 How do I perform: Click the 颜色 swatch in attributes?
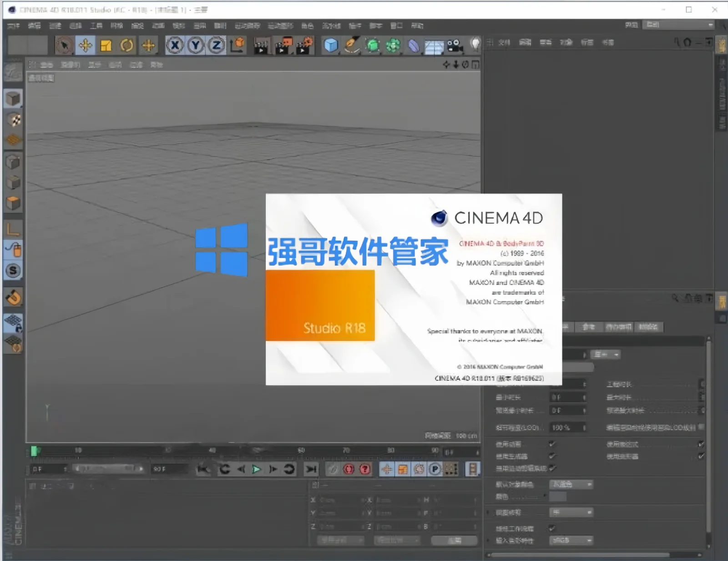point(558,497)
